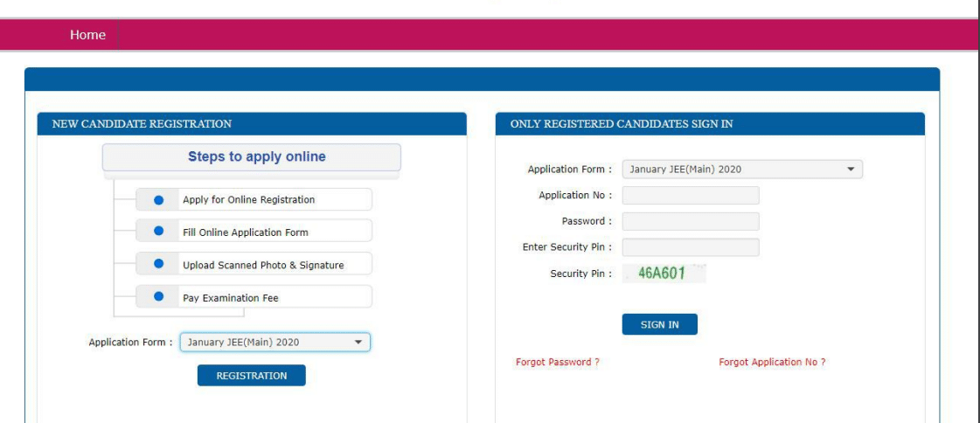Click the Home menu item
Image resolution: width=980 pixels, height=423 pixels.
87,35
